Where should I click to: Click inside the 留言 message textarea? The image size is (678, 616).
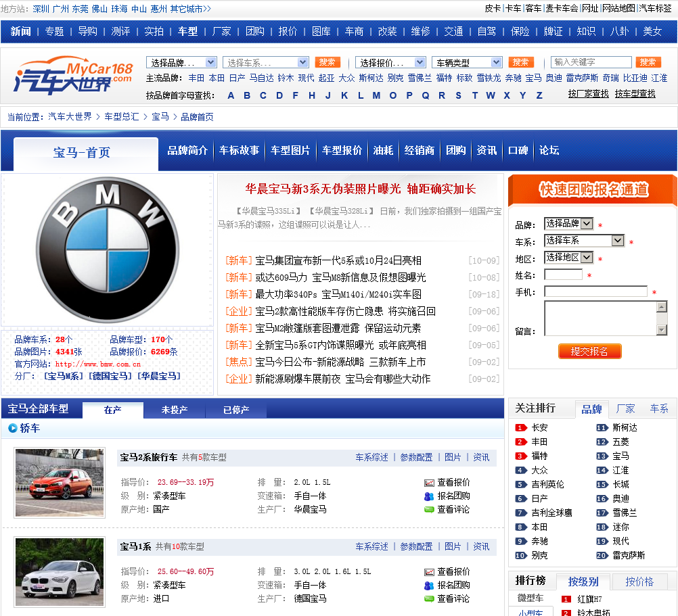[600, 318]
